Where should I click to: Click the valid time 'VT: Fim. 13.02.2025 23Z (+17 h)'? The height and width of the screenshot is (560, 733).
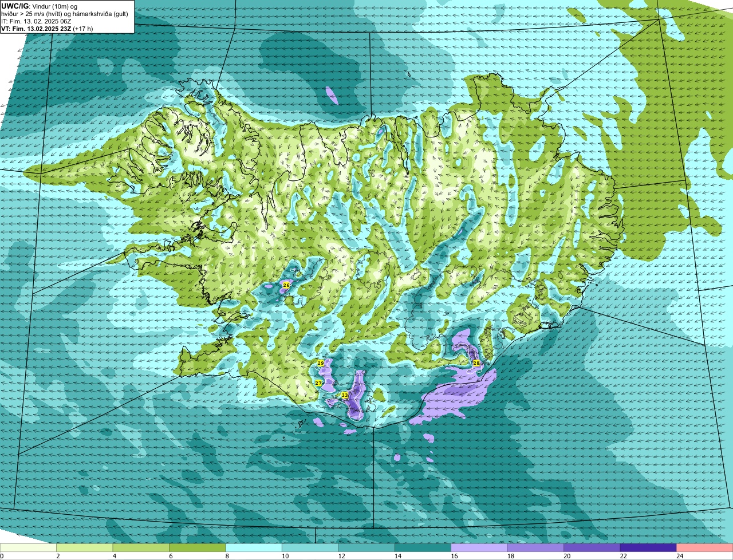click(x=47, y=29)
